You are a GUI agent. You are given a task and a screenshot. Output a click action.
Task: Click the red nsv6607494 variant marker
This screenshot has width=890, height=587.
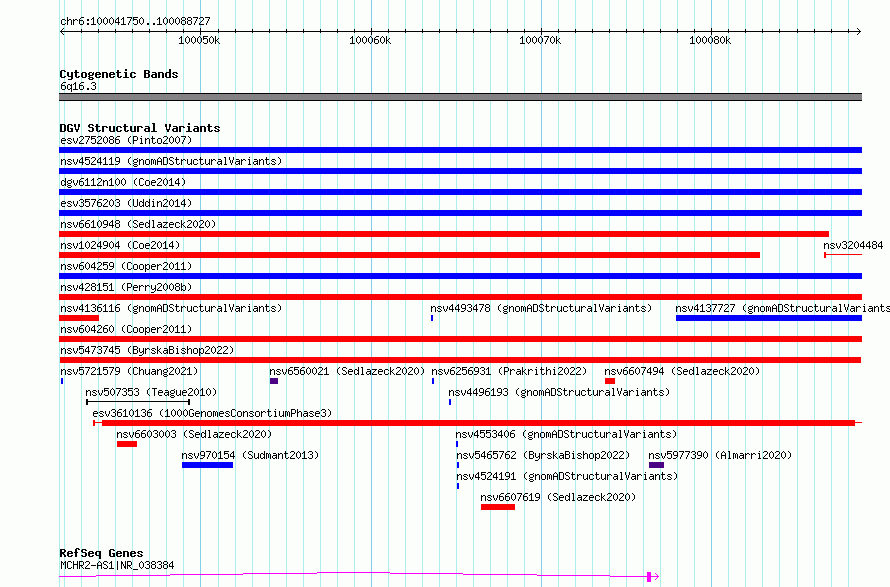pyautogui.click(x=610, y=381)
